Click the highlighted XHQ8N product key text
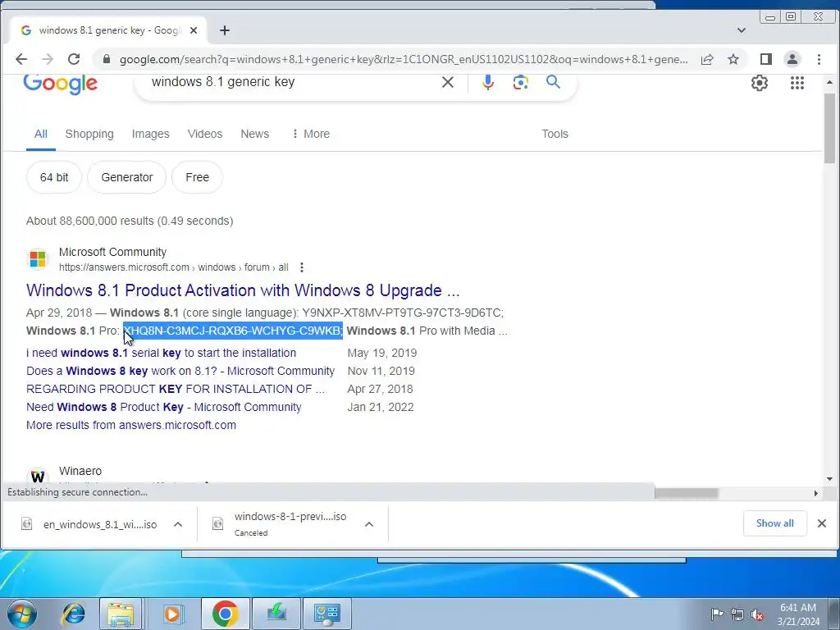Screen dimensions: 840x630 (233, 331)
